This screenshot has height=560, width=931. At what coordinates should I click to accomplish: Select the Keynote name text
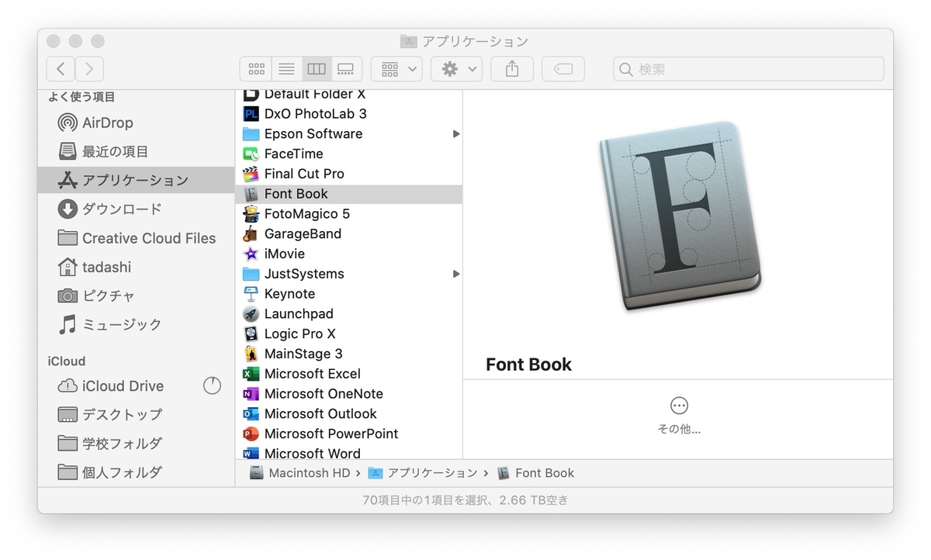[289, 294]
